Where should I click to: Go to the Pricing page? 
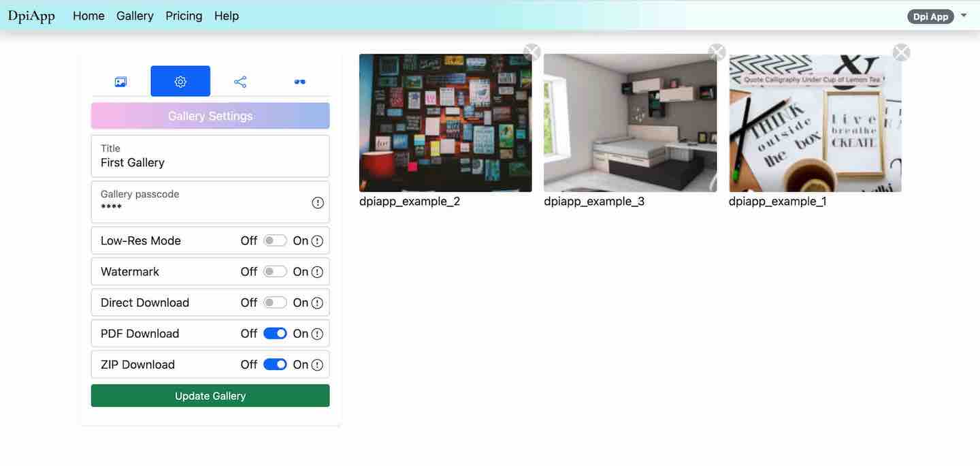tap(184, 16)
